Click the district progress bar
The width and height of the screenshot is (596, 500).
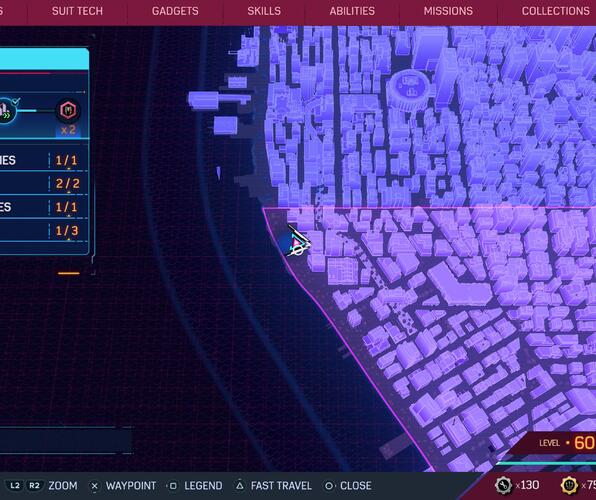(36, 111)
